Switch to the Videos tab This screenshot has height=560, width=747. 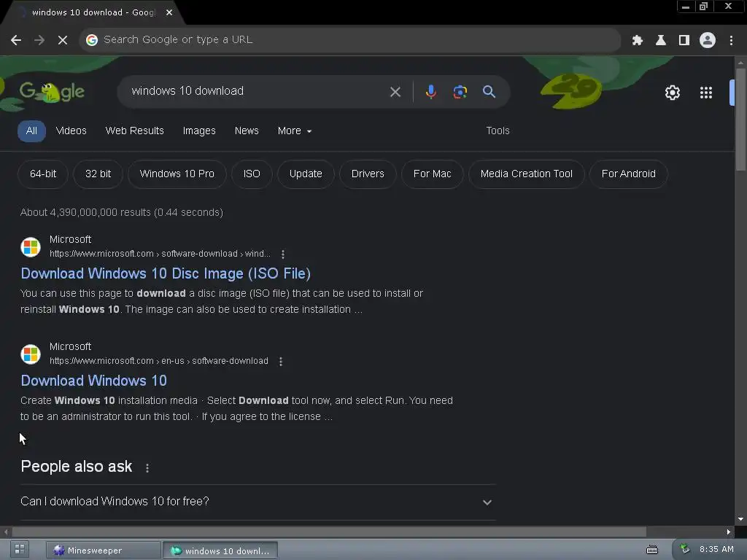(71, 131)
